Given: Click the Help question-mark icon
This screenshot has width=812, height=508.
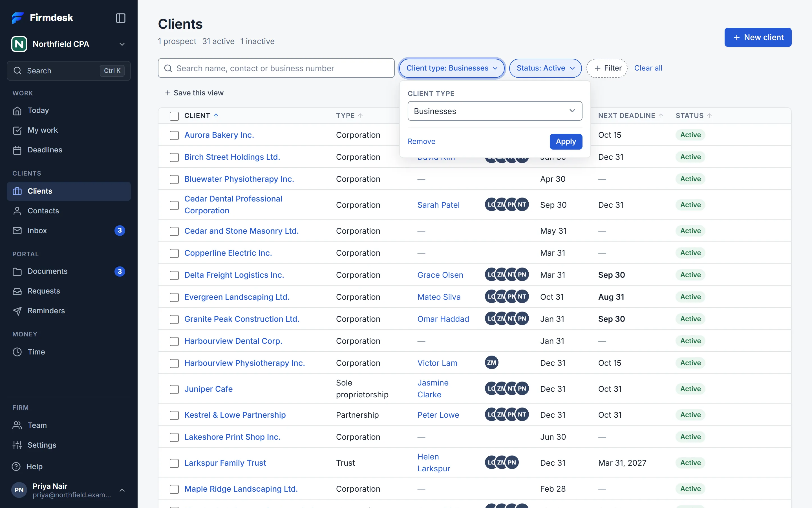Looking at the screenshot, I should point(16,466).
